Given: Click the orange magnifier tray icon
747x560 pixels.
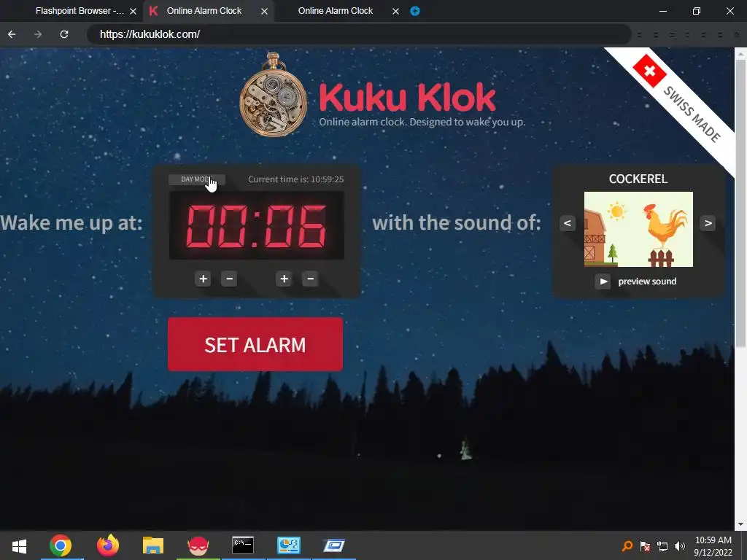Looking at the screenshot, I should 627,545.
